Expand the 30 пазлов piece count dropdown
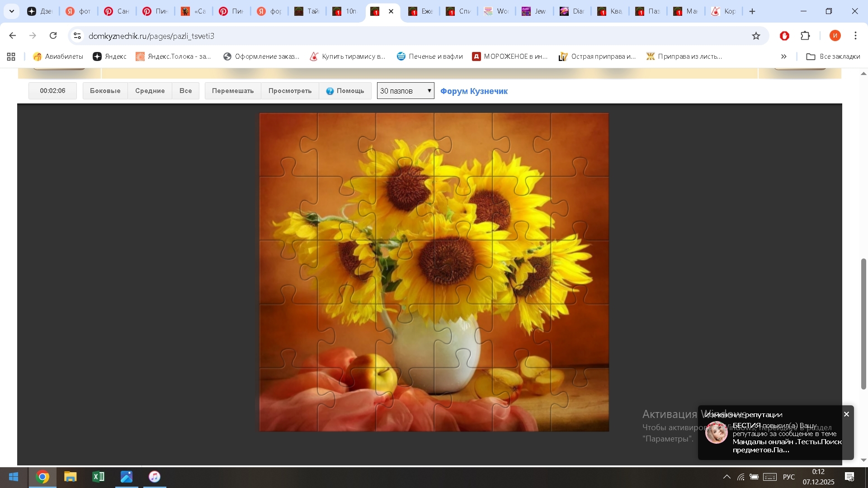This screenshot has width=868, height=488. point(406,91)
